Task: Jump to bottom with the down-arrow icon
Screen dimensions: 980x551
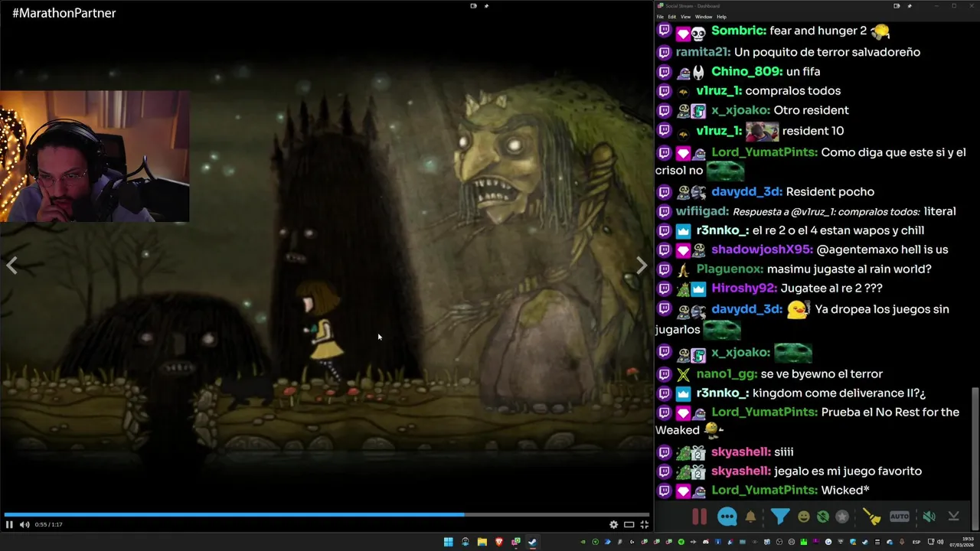Action: pos(953,517)
